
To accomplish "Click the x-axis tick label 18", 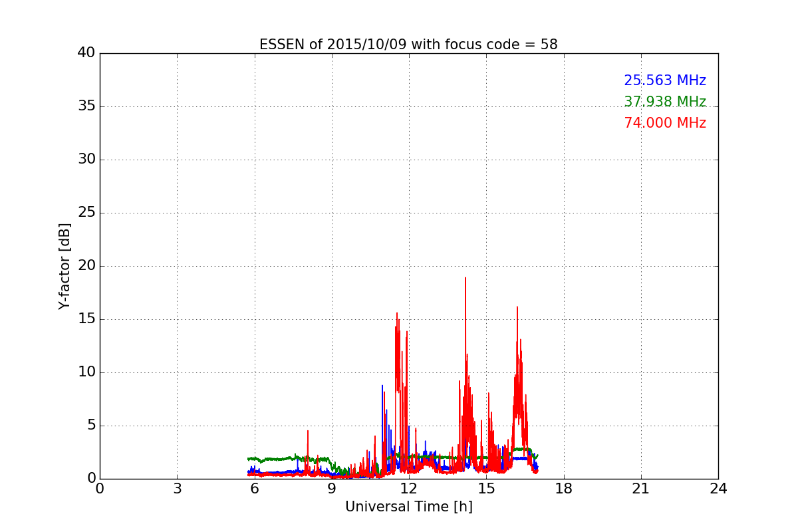I will [x=564, y=489].
